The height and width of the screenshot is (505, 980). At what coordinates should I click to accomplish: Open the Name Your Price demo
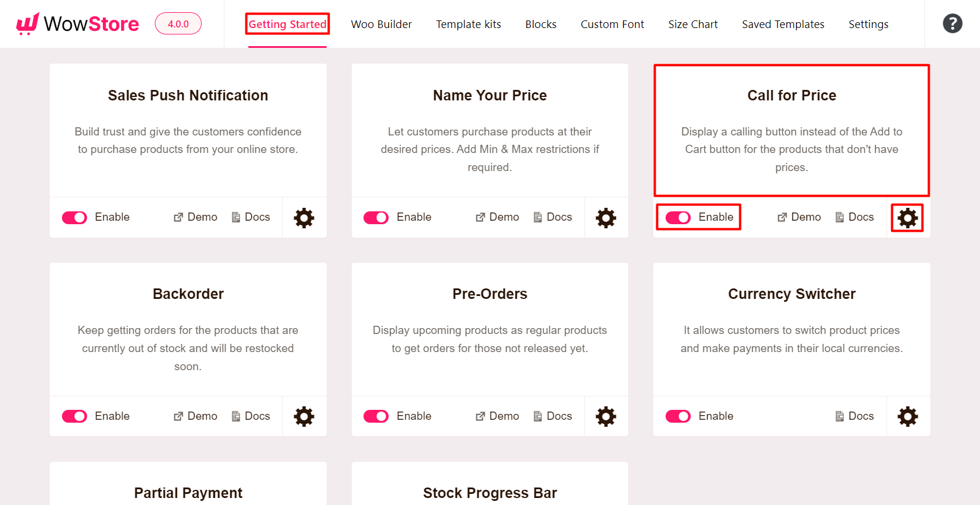pos(497,217)
